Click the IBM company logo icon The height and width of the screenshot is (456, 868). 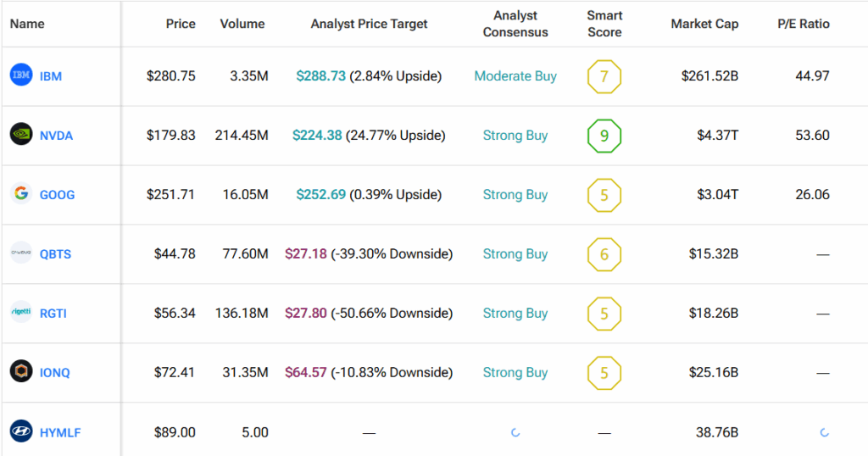(x=21, y=76)
